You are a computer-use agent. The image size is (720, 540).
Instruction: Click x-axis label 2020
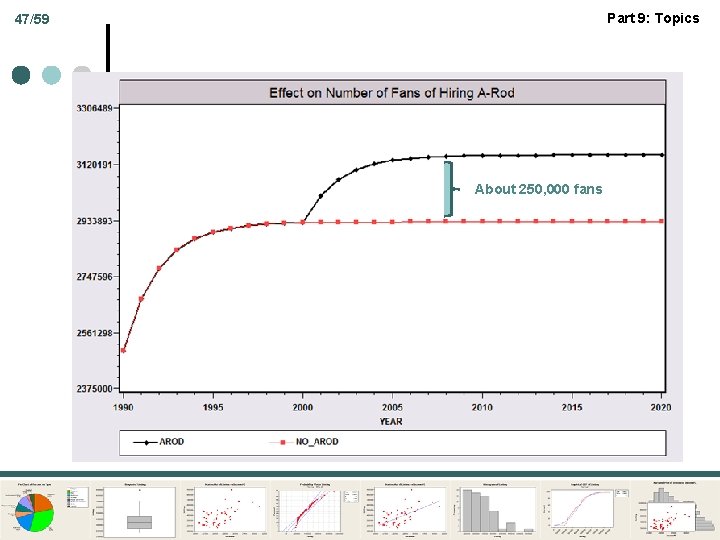coord(661,407)
